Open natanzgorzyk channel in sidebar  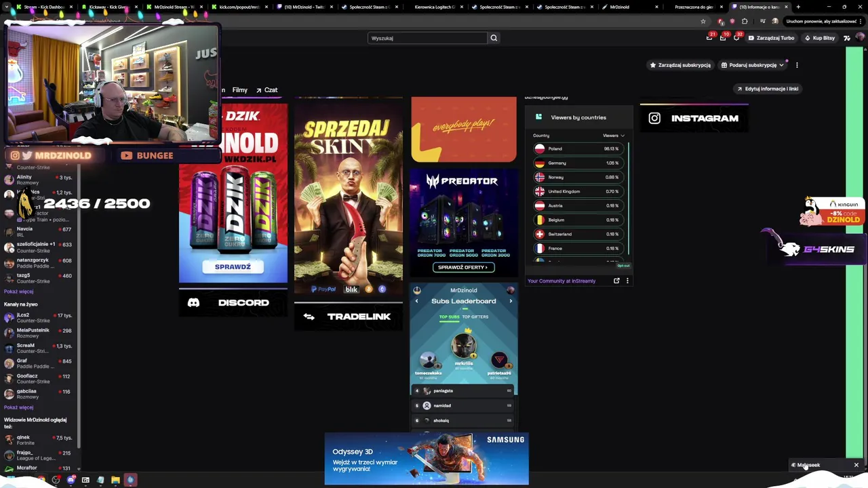point(39,263)
